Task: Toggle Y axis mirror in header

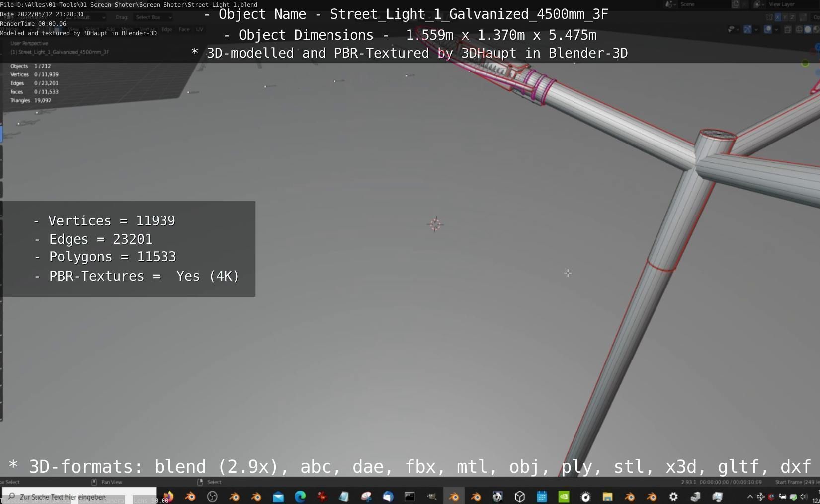Action: tap(785, 17)
